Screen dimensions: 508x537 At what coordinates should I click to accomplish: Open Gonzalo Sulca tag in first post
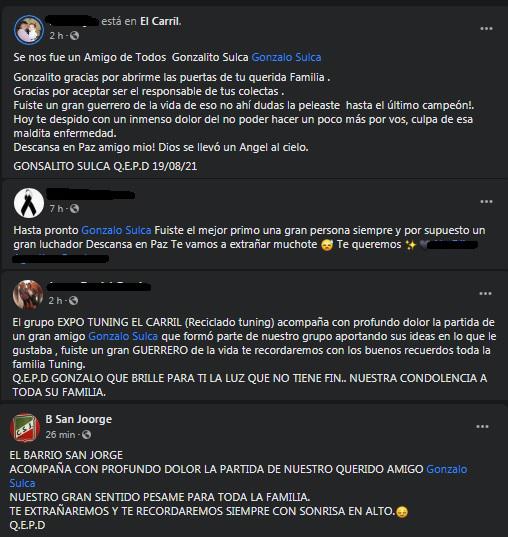286,57
